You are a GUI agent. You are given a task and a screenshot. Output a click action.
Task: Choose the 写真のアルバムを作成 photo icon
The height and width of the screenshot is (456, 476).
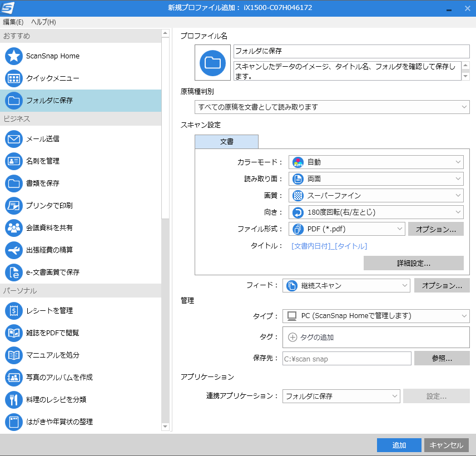(x=14, y=378)
